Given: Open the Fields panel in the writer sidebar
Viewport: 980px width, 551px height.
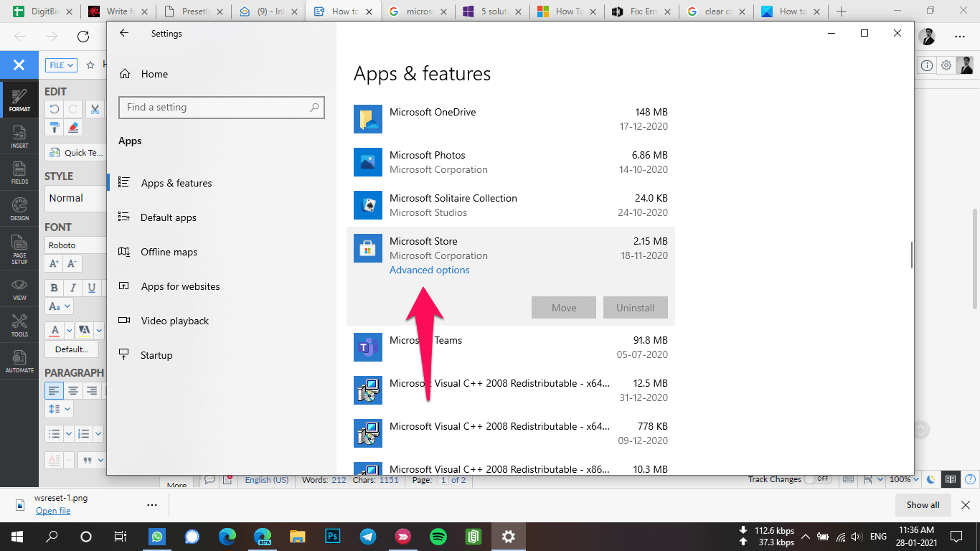Looking at the screenshot, I should coord(19,173).
